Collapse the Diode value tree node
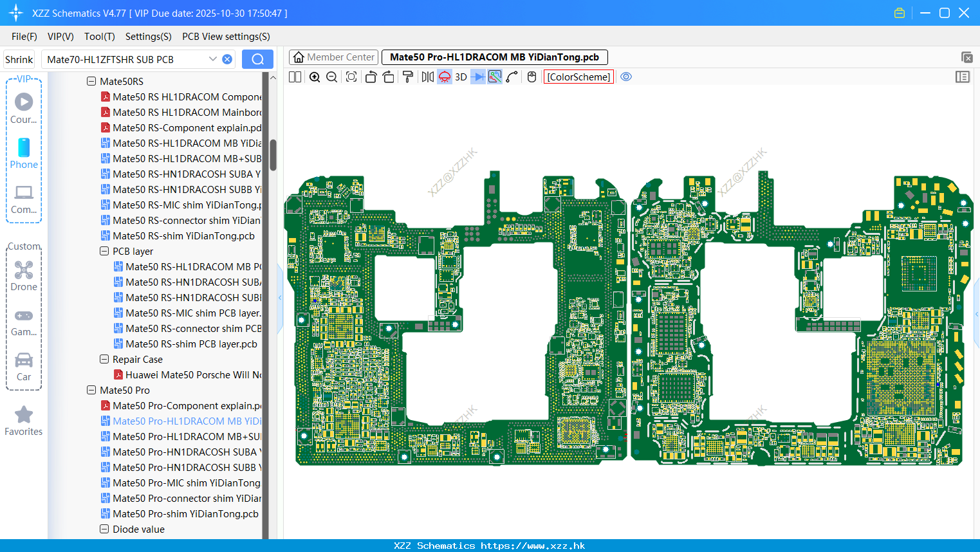Screen dimensions: 980x552 click(104, 529)
